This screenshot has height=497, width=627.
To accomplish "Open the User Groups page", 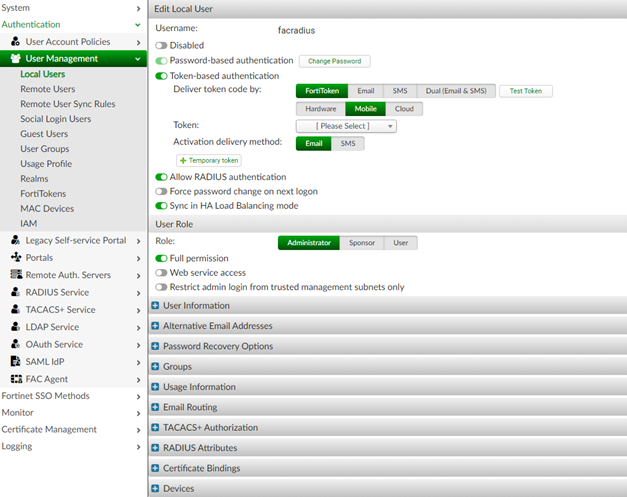I will tap(45, 149).
